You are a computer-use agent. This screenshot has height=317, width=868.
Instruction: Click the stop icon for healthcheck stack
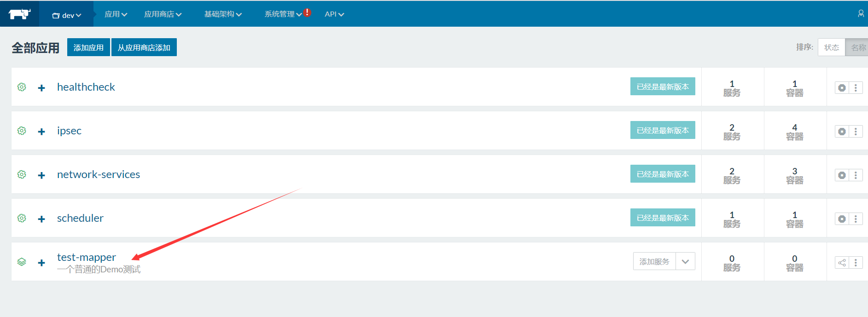tap(842, 88)
